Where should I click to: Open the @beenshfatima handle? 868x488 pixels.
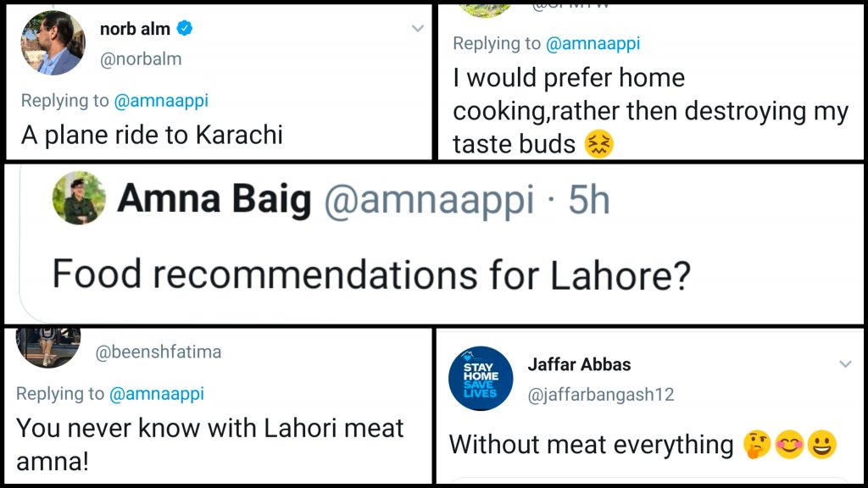159,352
